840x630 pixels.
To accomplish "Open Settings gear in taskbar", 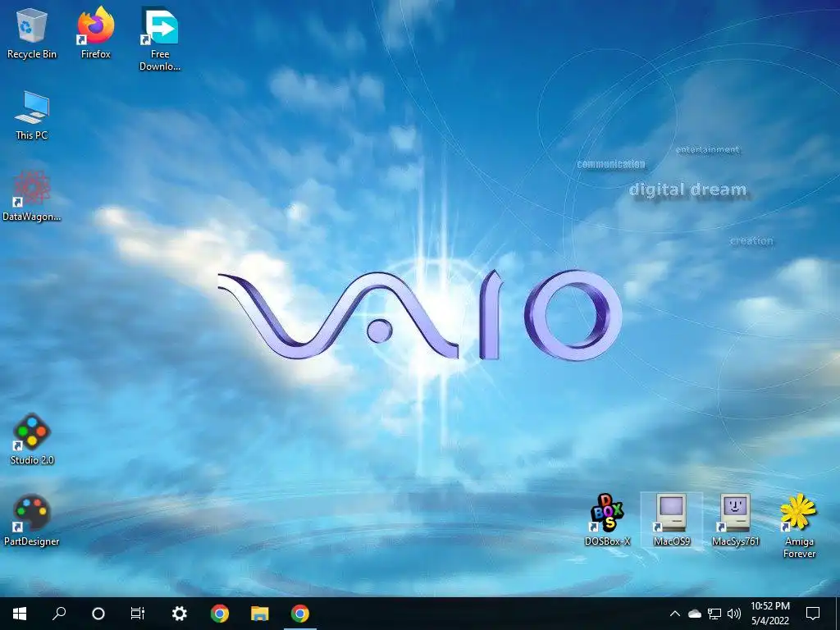I will [x=179, y=614].
